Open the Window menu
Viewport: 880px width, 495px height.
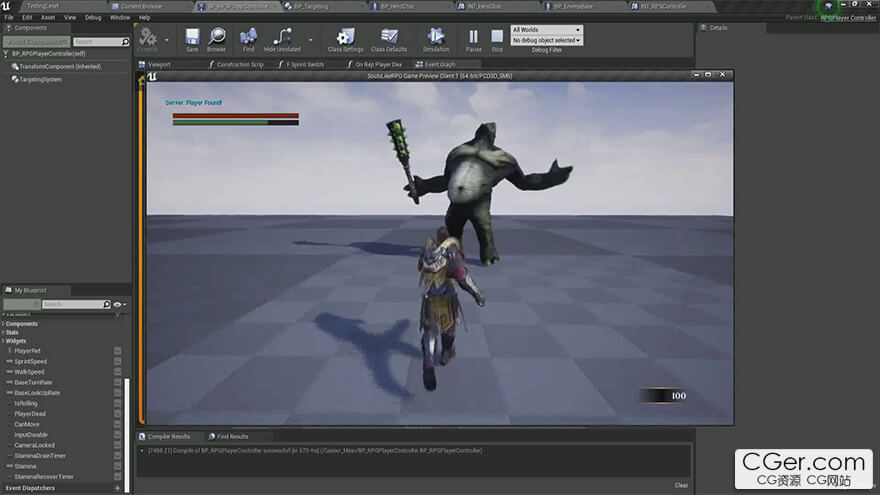pos(120,17)
